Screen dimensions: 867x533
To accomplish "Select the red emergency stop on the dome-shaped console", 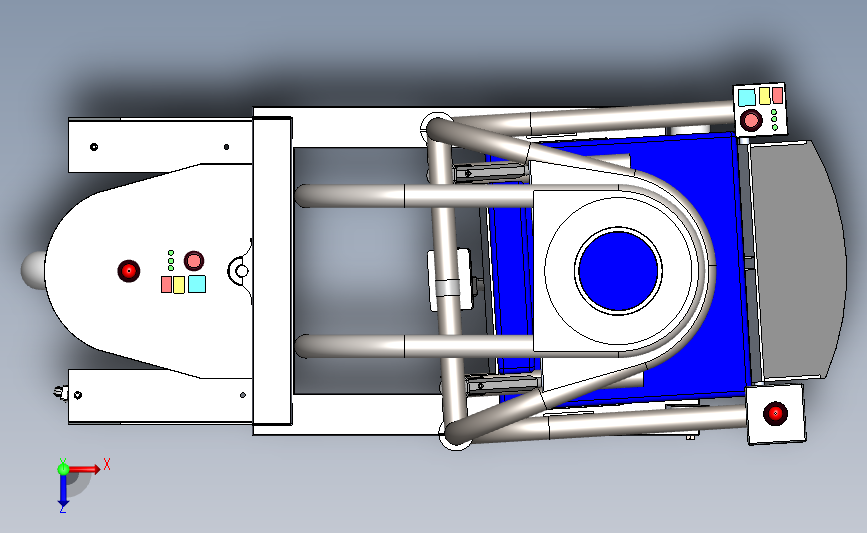I will 129,271.
